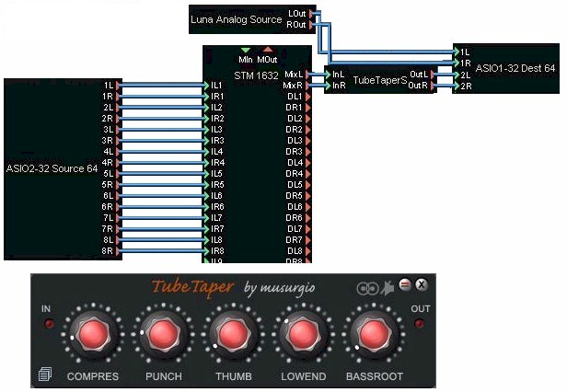Click the DL1 direct out port on STM 1632
Viewport: 567px width, 392px height.
[x=307, y=97]
